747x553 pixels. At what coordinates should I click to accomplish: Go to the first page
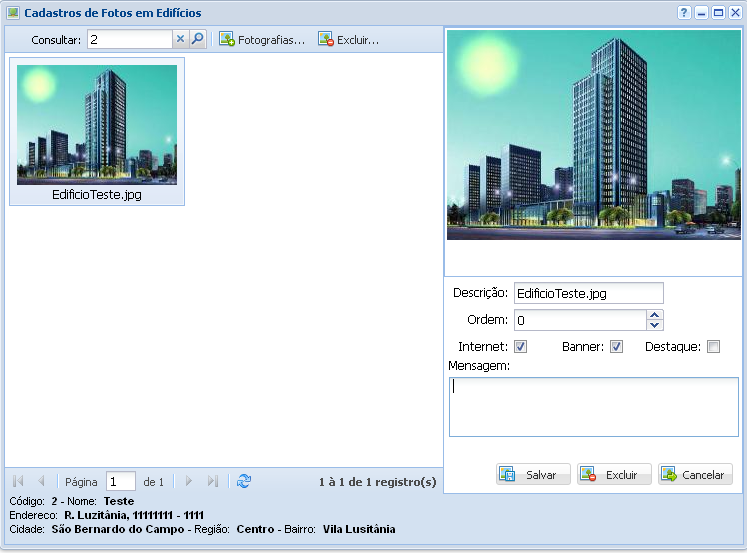[18, 481]
